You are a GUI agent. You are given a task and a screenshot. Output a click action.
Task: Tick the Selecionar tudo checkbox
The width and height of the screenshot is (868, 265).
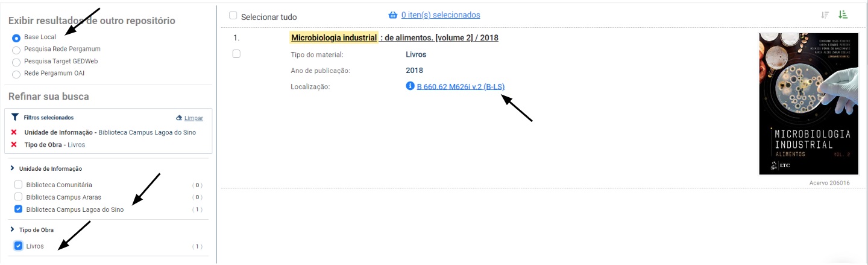tap(233, 16)
